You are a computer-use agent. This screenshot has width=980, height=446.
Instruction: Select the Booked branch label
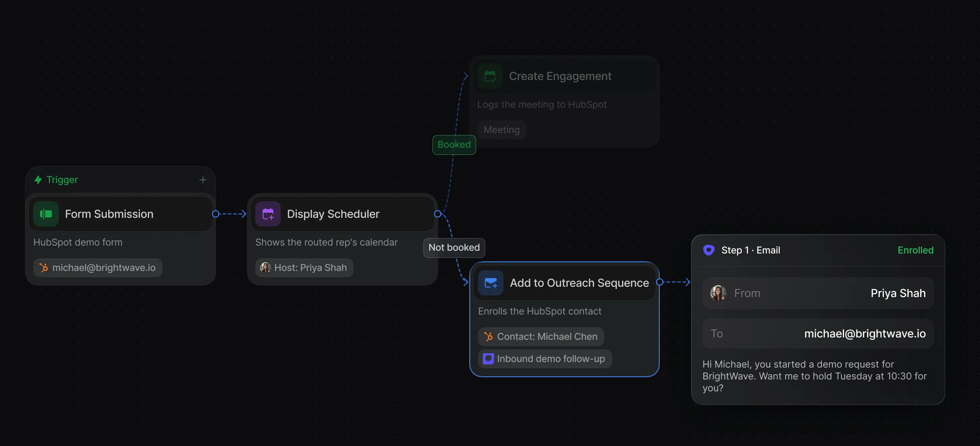[454, 145]
